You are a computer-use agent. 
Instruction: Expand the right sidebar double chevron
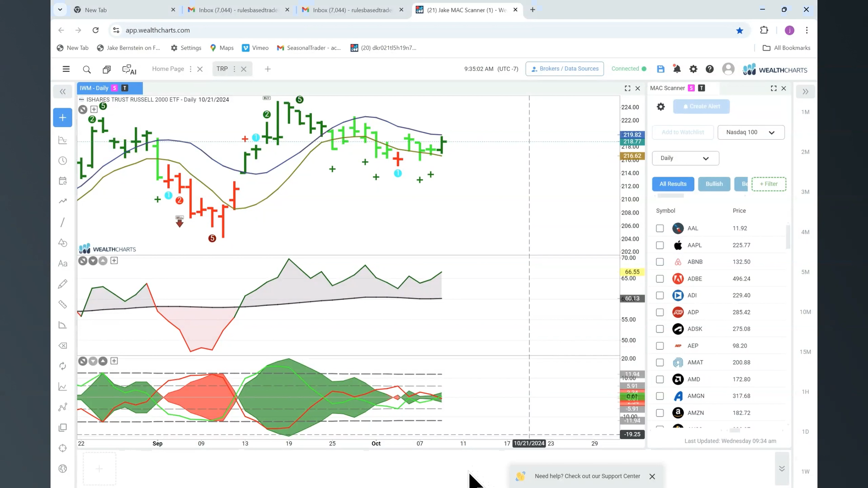point(805,92)
